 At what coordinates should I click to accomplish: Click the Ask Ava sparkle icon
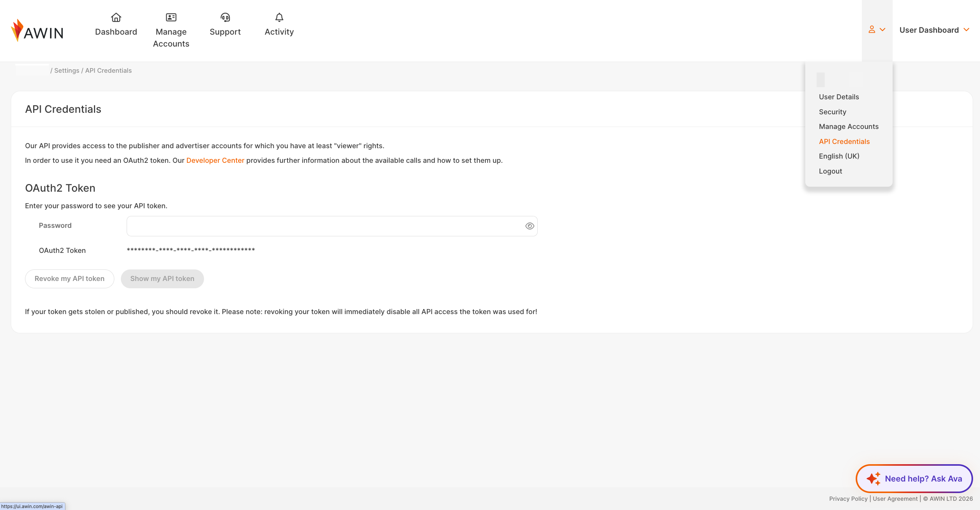[x=873, y=478]
